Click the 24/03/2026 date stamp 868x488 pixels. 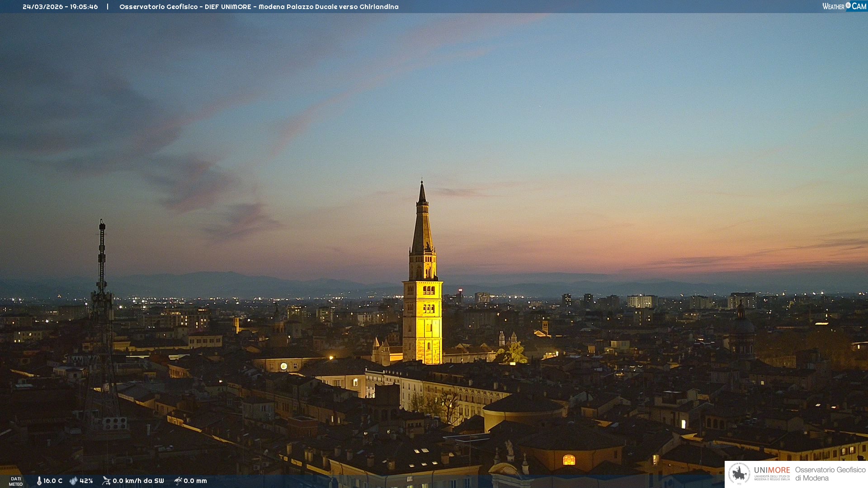coord(42,7)
